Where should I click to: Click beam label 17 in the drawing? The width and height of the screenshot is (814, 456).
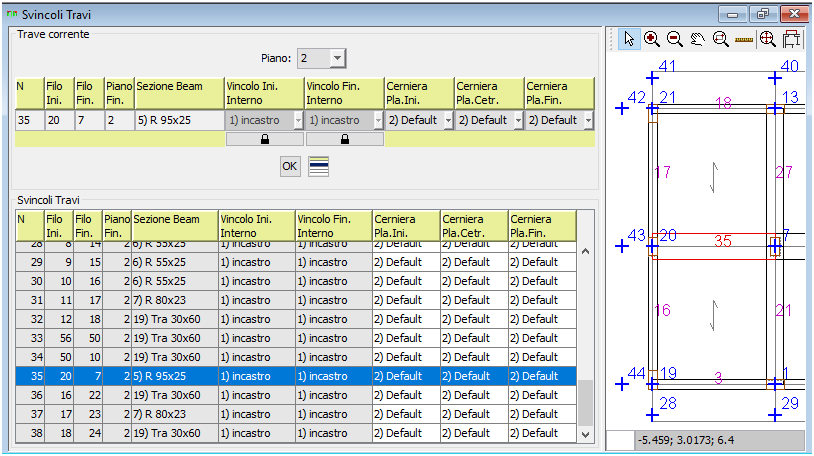point(662,172)
